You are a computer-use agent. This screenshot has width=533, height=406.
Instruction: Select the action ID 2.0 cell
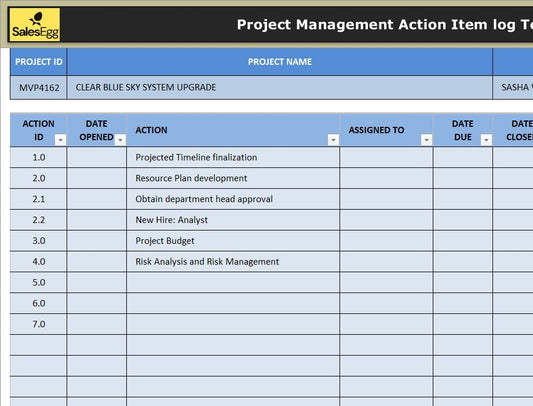pyautogui.click(x=39, y=178)
